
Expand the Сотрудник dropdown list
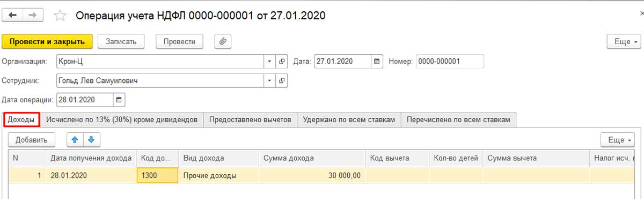click(270, 81)
